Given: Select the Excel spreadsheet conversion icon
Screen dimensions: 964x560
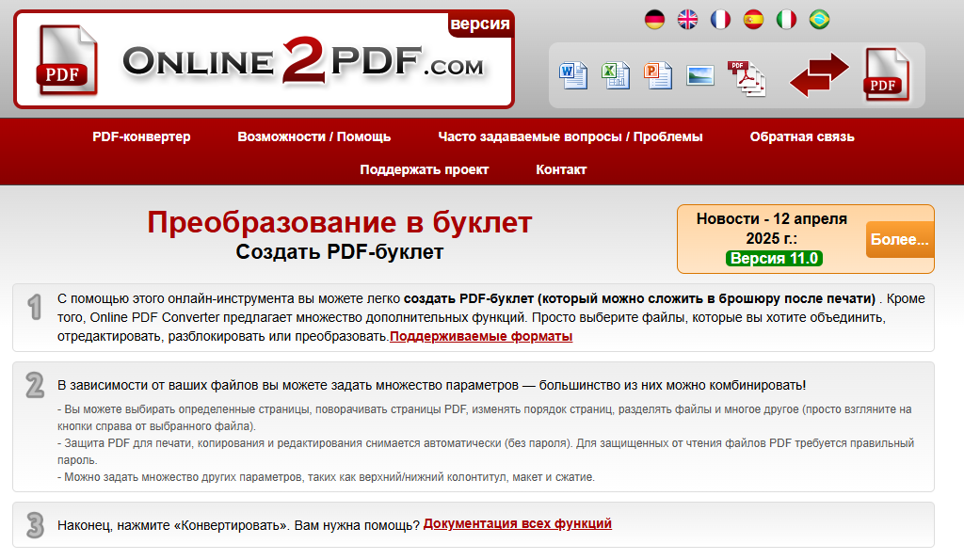Looking at the screenshot, I should click(x=617, y=73).
